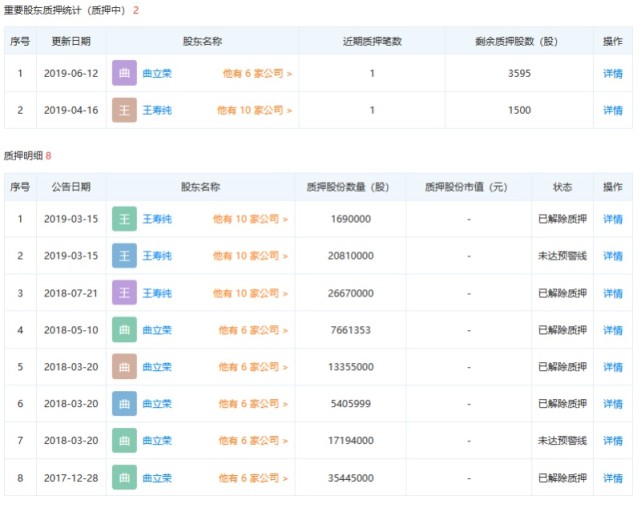Expand "他有 10 家公司" in the 26670000 pledge row

click(x=251, y=293)
